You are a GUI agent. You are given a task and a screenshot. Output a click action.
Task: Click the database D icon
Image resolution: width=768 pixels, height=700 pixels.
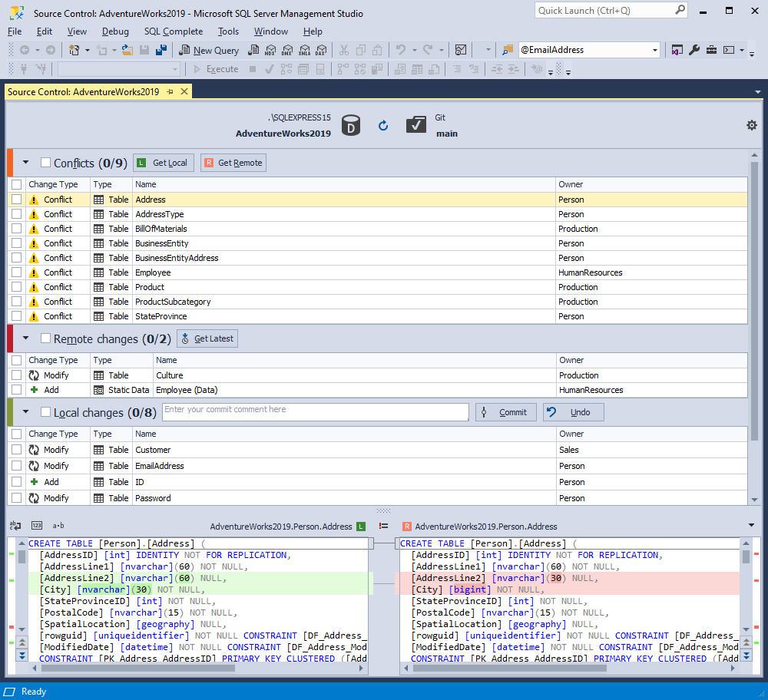click(351, 126)
